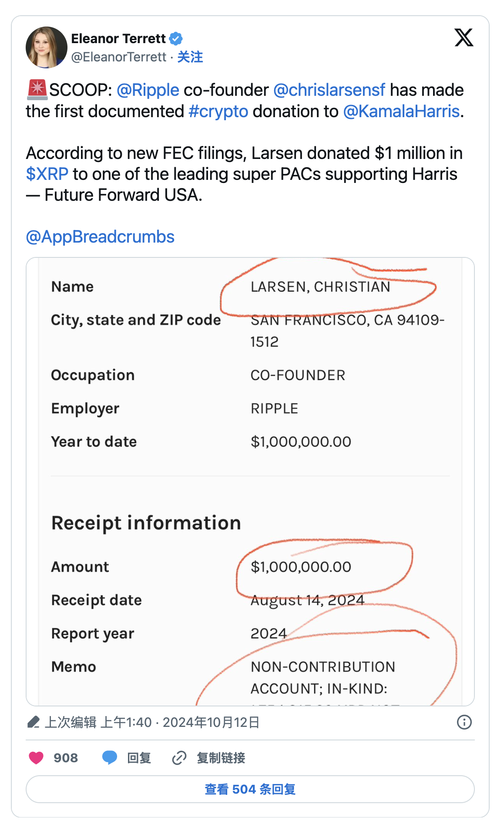Click the X logo icon
504x831 pixels.
point(464,37)
